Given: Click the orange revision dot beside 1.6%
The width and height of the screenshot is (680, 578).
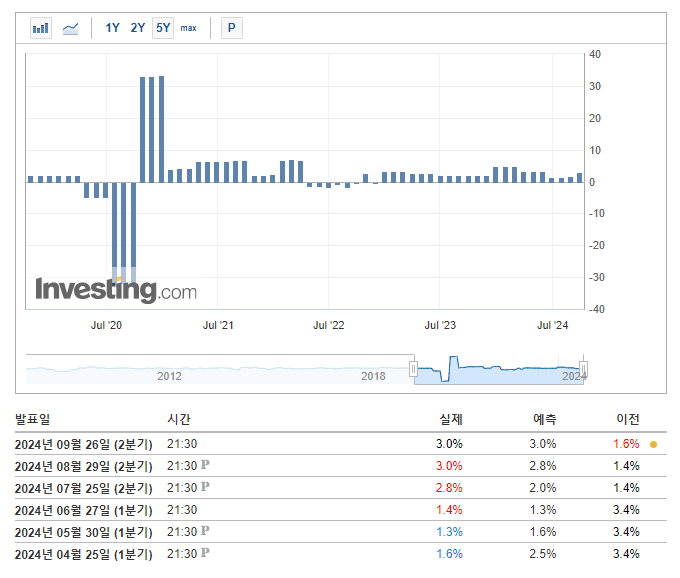Looking at the screenshot, I should click(x=654, y=444).
